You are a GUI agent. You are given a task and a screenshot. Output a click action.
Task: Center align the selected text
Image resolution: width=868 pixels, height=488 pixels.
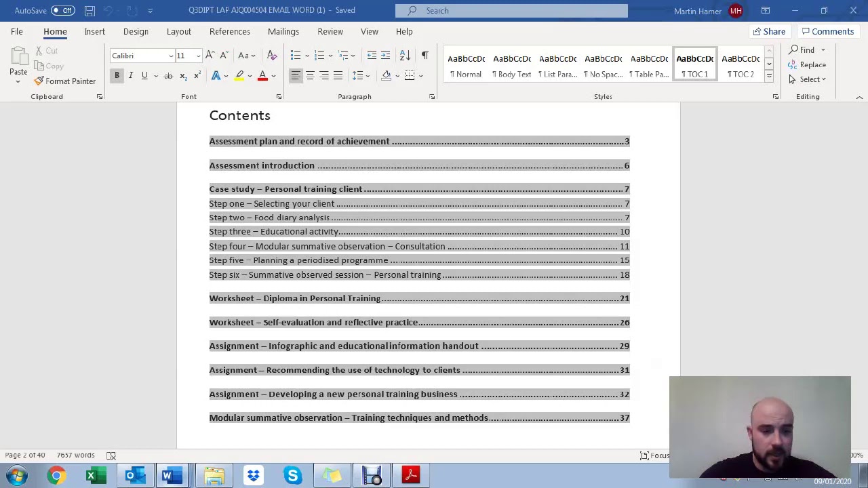(310, 75)
